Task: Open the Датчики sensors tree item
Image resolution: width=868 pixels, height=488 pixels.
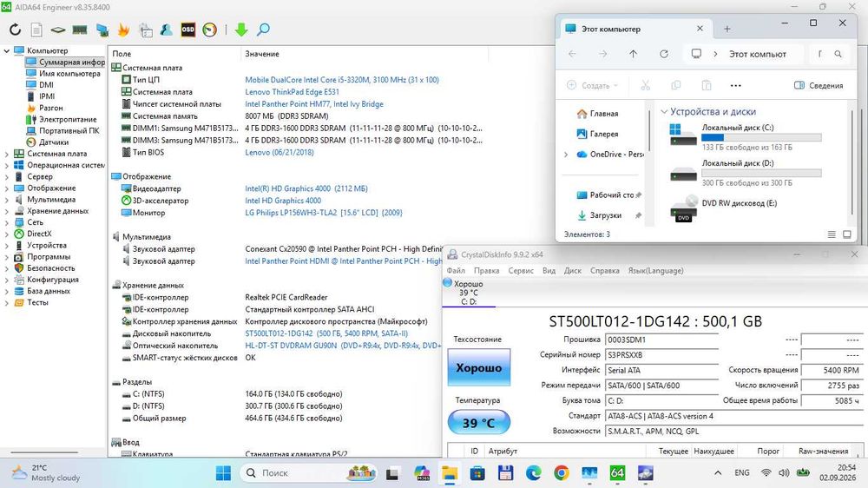Action: pyautogui.click(x=48, y=142)
